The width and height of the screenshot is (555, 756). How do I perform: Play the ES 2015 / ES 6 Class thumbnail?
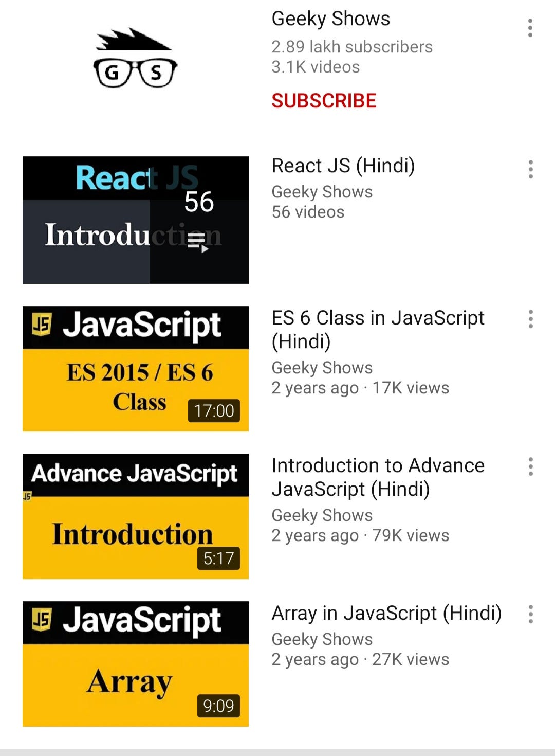pos(136,369)
